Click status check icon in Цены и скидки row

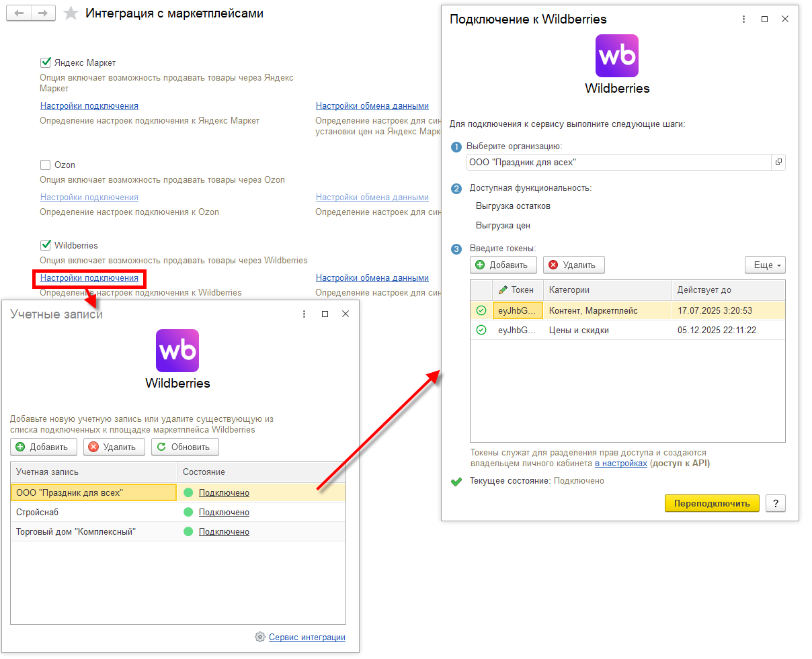coord(481,330)
